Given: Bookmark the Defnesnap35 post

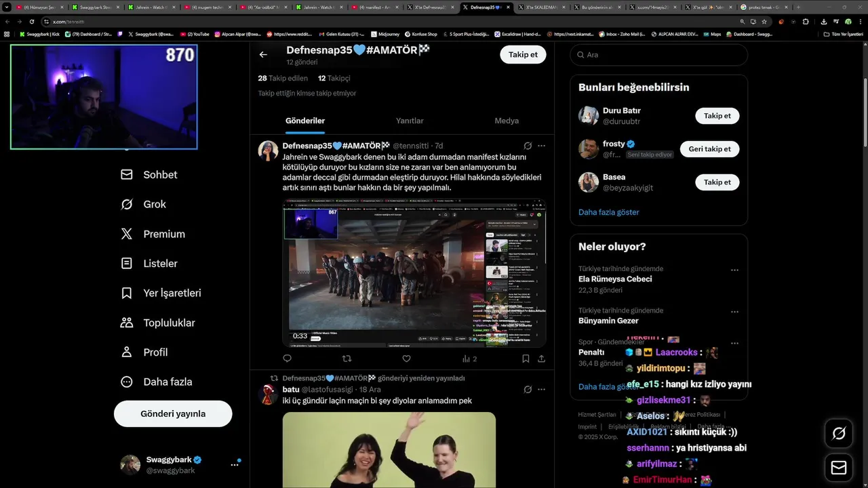Looking at the screenshot, I should point(526,359).
